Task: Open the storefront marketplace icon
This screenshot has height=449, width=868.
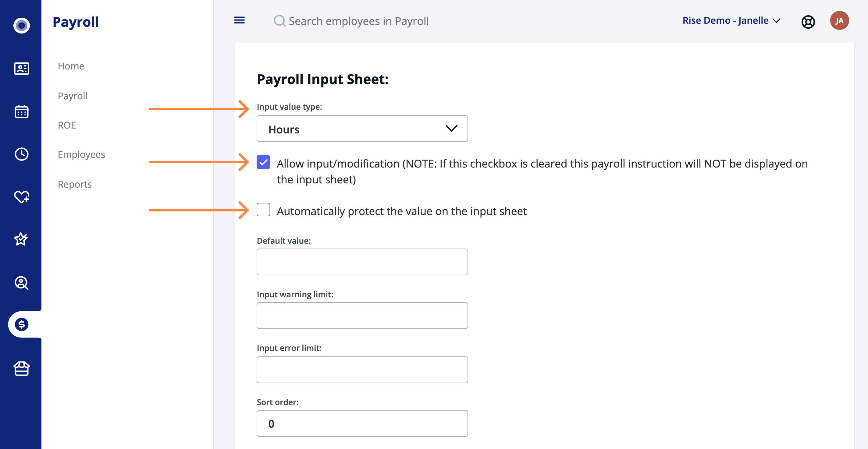Action: 22,369
